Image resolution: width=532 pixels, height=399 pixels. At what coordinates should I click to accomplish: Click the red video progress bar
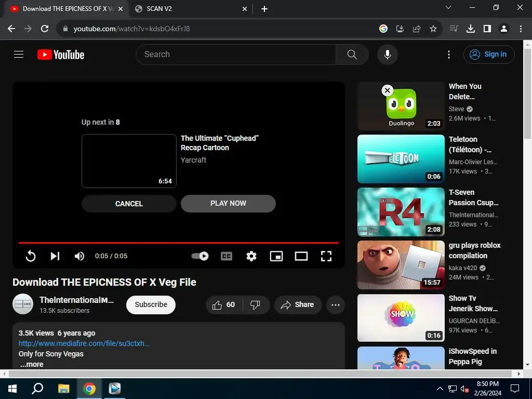click(179, 243)
